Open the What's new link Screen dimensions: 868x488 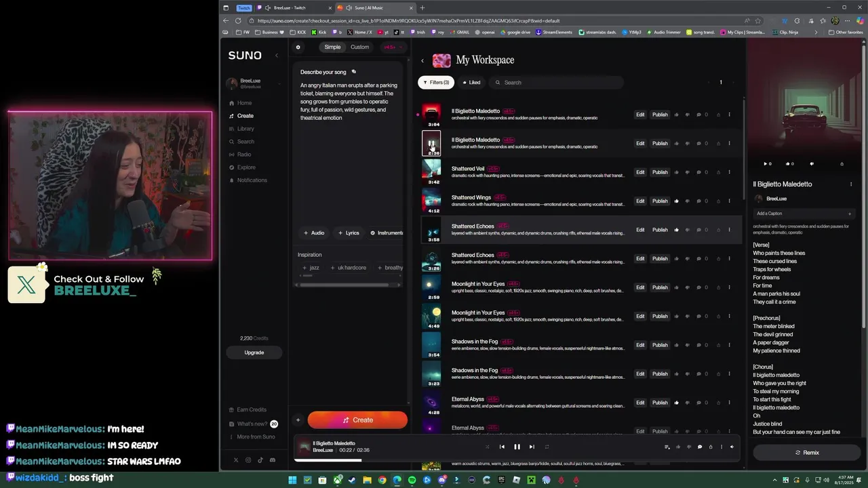coord(252,424)
